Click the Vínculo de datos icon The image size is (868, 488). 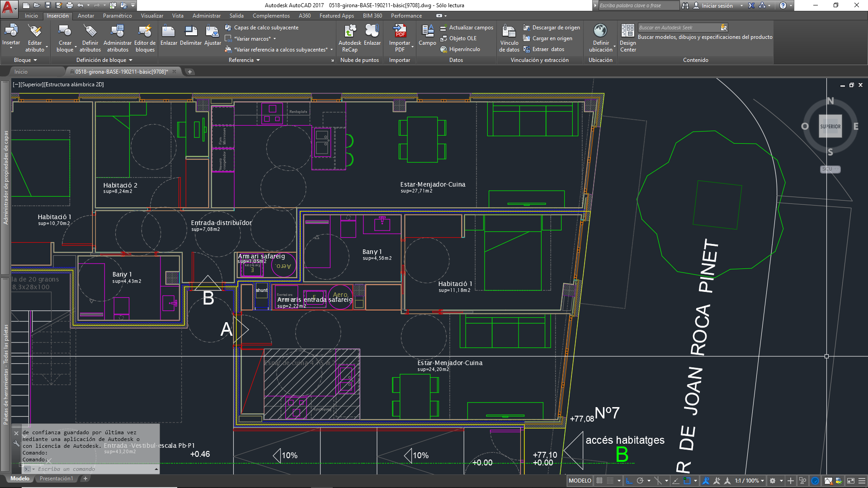(x=509, y=31)
